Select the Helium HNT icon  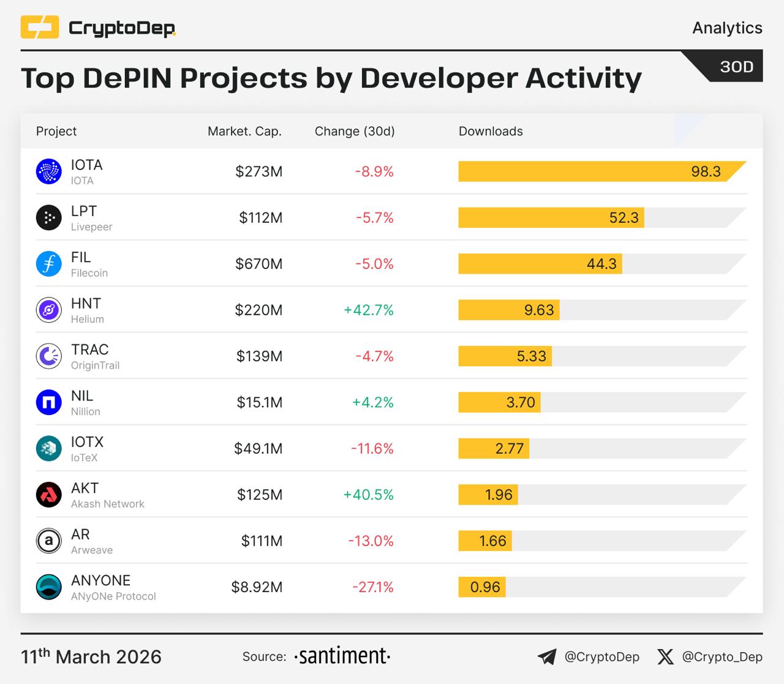point(49,310)
